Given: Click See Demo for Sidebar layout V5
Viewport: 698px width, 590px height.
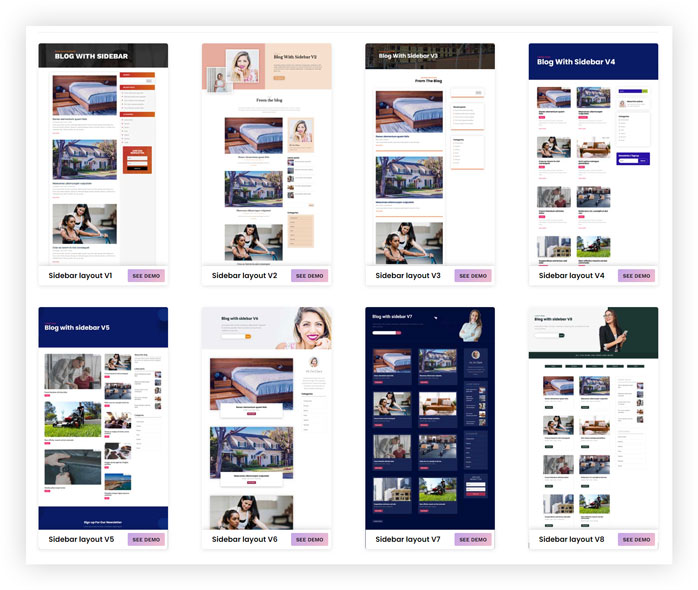Looking at the screenshot, I should (146, 540).
